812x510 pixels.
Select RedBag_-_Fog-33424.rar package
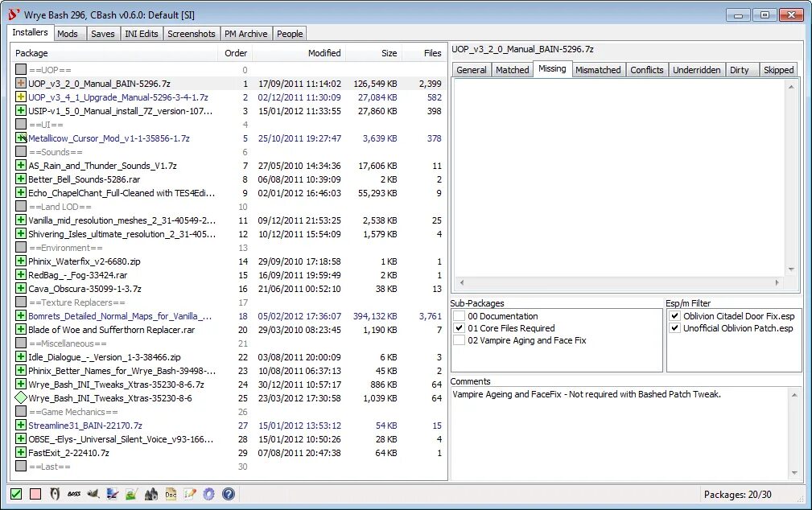pos(78,275)
